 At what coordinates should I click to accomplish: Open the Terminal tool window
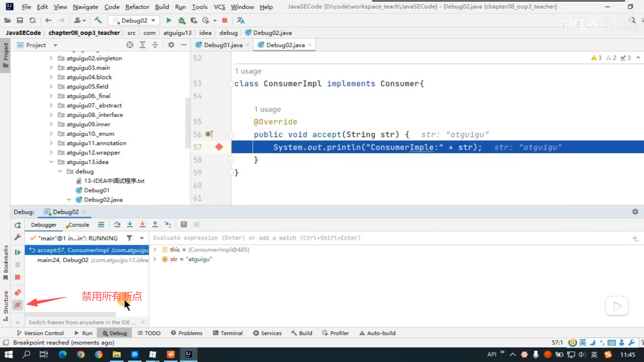(228, 333)
